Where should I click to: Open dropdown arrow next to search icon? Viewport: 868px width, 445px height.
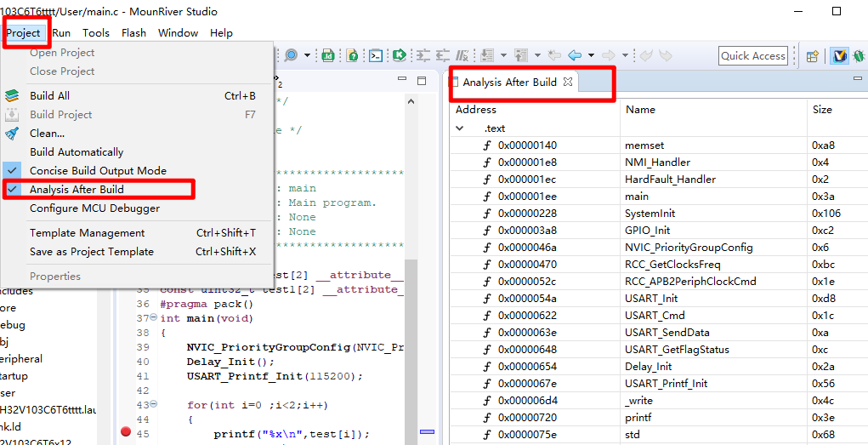pyautogui.click(x=307, y=56)
